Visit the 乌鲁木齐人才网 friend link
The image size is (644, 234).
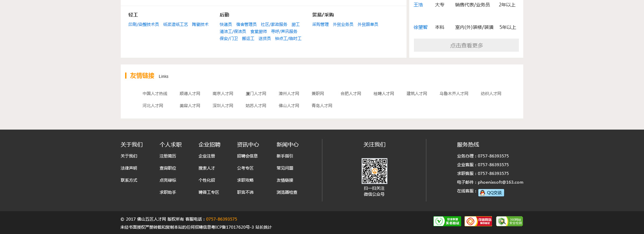pos(453,94)
